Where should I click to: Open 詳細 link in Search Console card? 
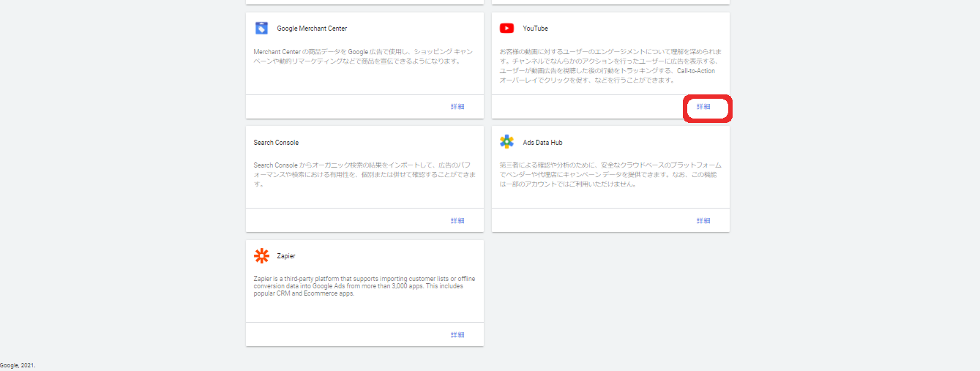[x=457, y=221]
